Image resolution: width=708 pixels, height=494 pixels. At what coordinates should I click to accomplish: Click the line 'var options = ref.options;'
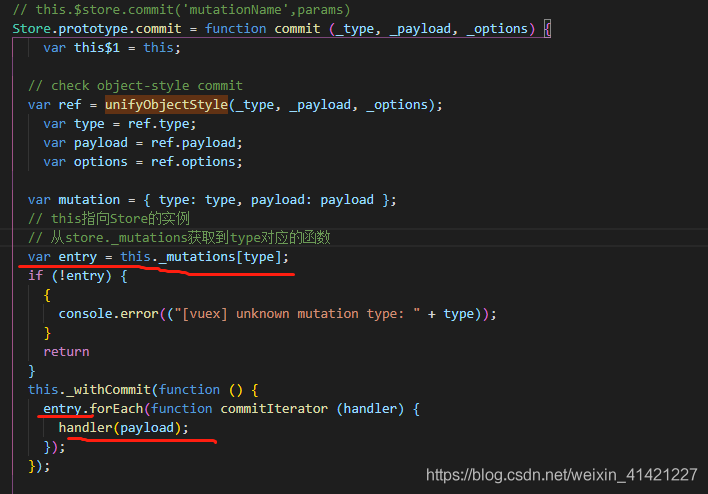(x=143, y=162)
